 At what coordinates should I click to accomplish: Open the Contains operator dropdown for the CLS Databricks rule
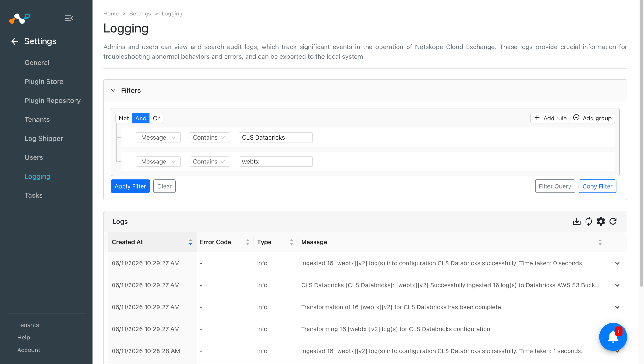(x=209, y=137)
